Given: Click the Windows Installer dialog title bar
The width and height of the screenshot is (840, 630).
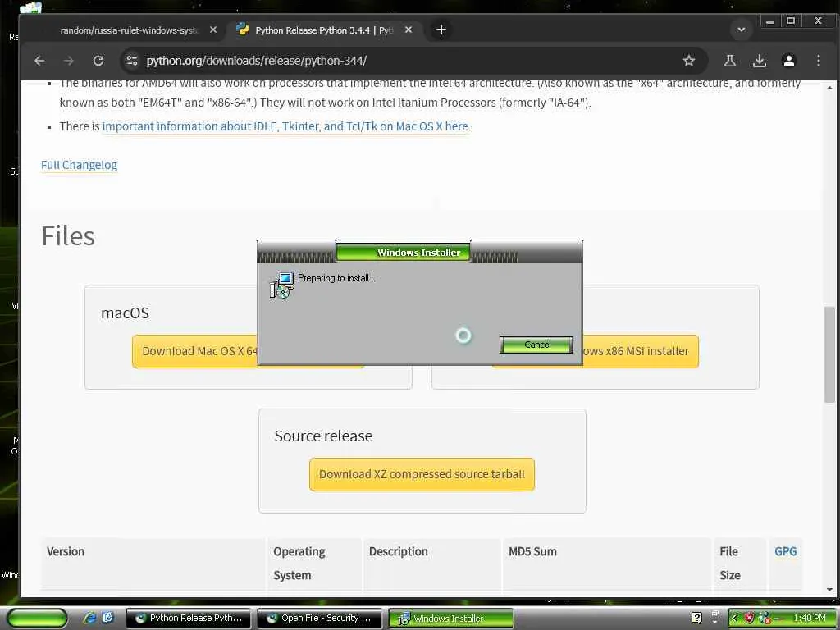Looking at the screenshot, I should click(x=419, y=252).
